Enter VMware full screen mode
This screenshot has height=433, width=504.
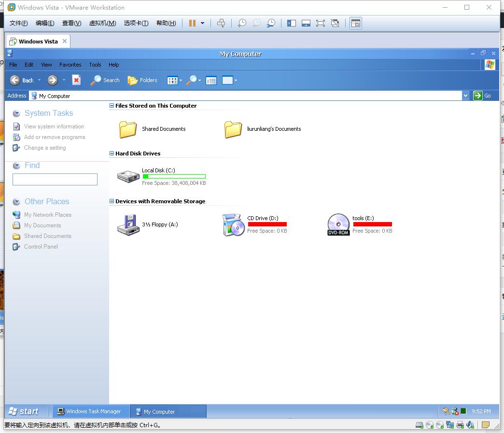point(321,23)
